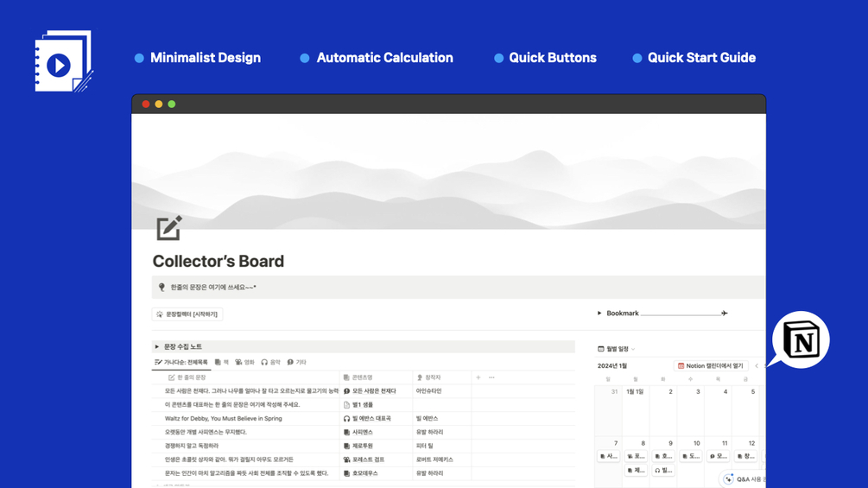Click the calendar icon beside 월별 일정
This screenshot has height=488, width=868.
600,349
